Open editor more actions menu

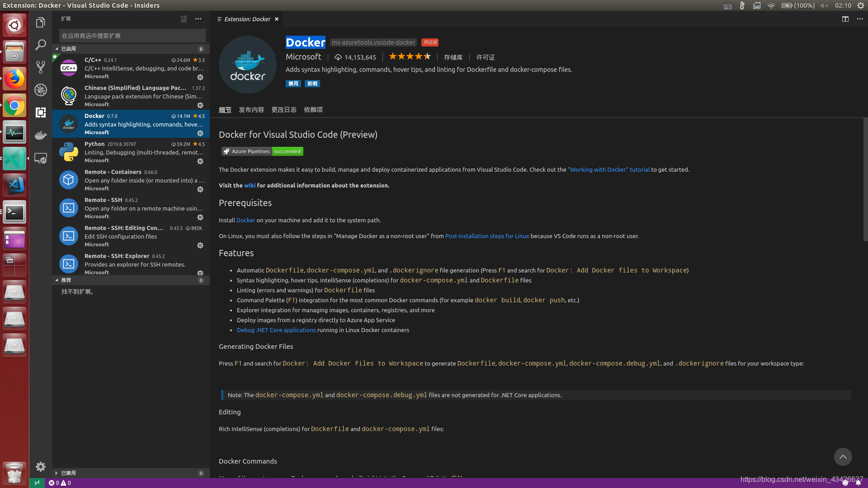860,19
